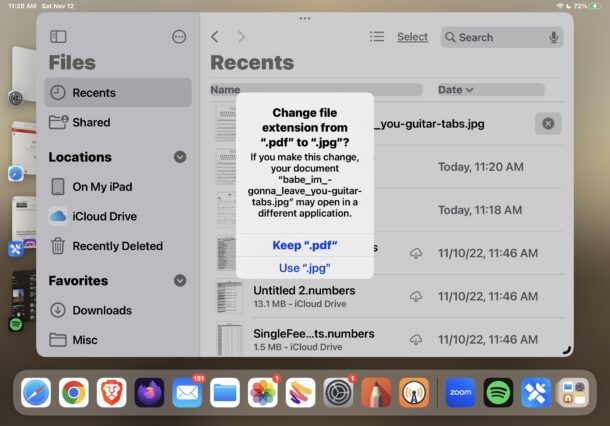
Task: Toggle the sidebar visibility icon
Action: [x=58, y=37]
